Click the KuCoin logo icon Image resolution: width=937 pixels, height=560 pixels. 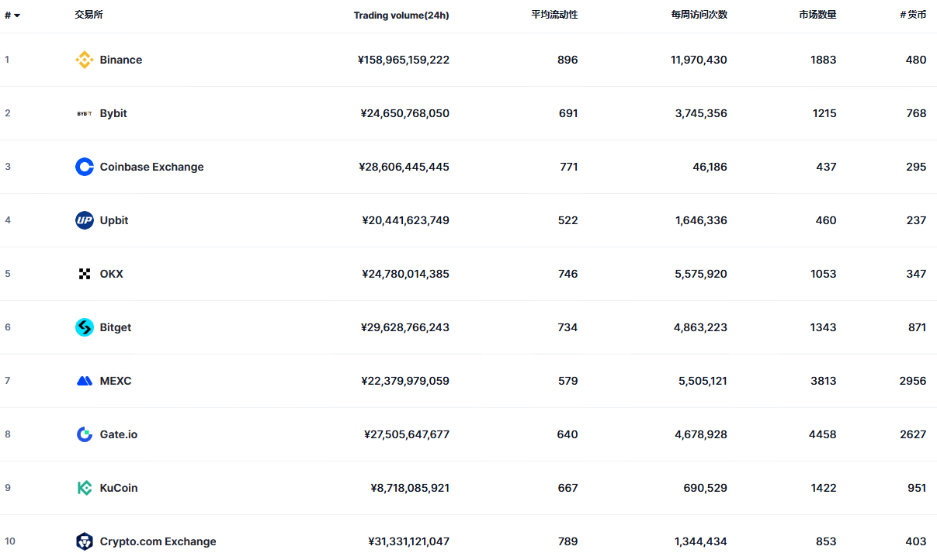click(84, 488)
